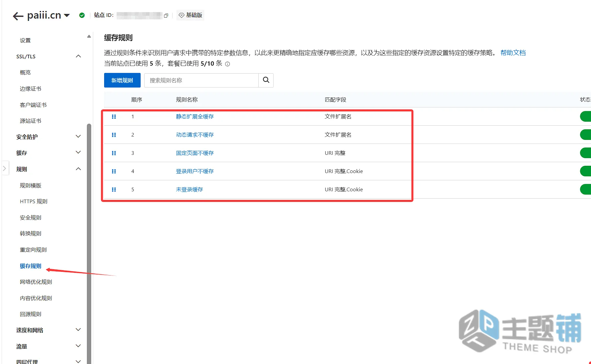Open the 固定页面不缓存 rule
This screenshot has height=364, width=591.
pos(195,153)
